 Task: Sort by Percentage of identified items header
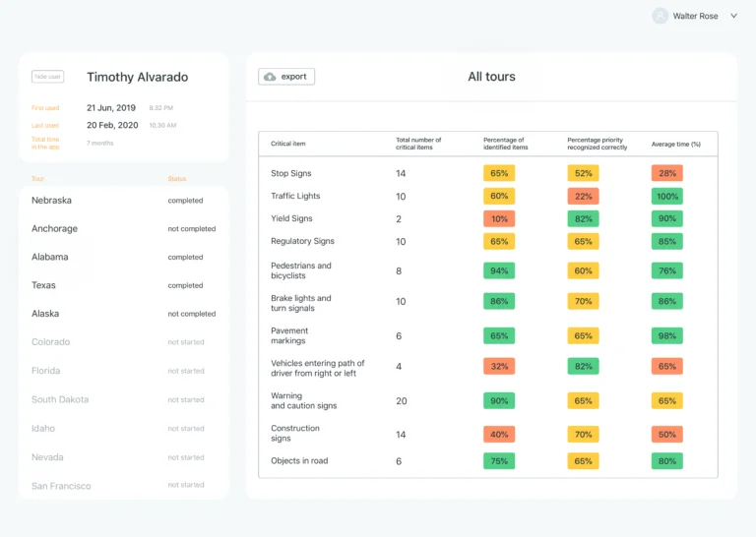505,144
